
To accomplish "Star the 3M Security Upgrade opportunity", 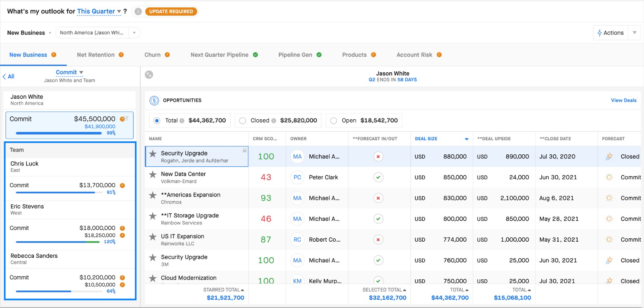I will [153, 257].
